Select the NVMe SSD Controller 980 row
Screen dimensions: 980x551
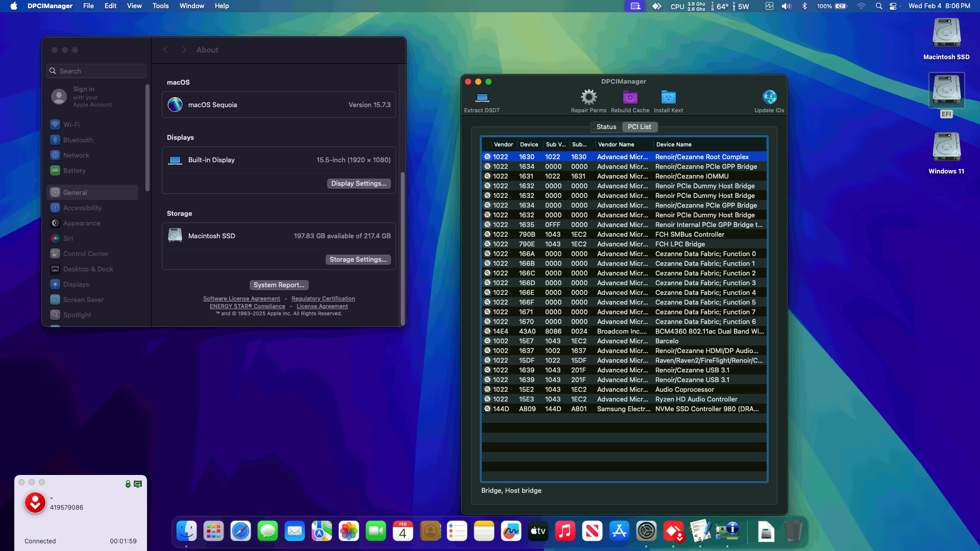point(624,409)
